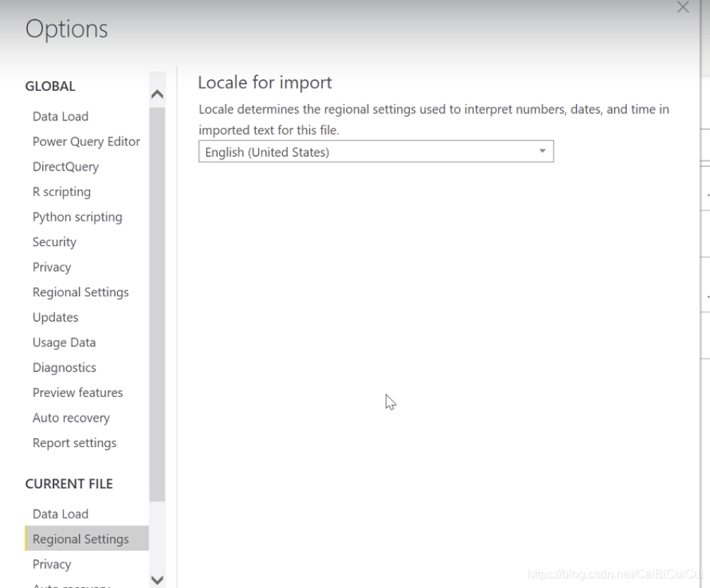Click sidebar scroll down arrow
This screenshot has height=588, width=710.
point(157,580)
